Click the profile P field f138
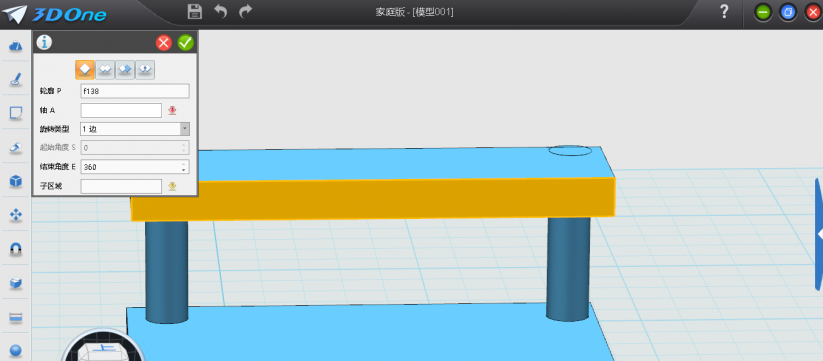 point(135,91)
